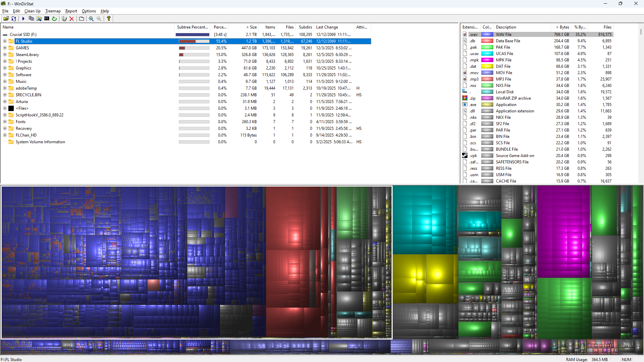Click the blue .wav color swatch
Viewport: 644px width, 362px height.
[x=487, y=35]
